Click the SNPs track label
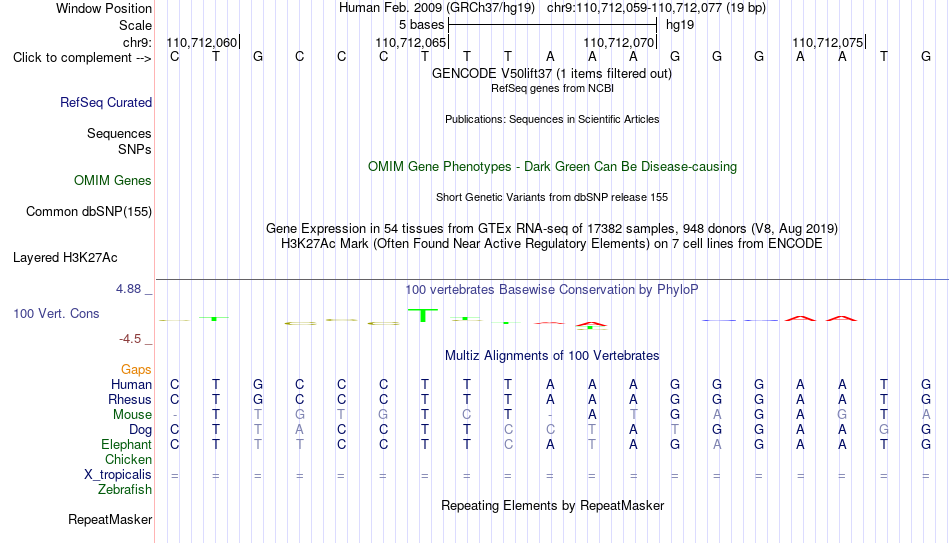This screenshot has width=950, height=543. coord(135,149)
